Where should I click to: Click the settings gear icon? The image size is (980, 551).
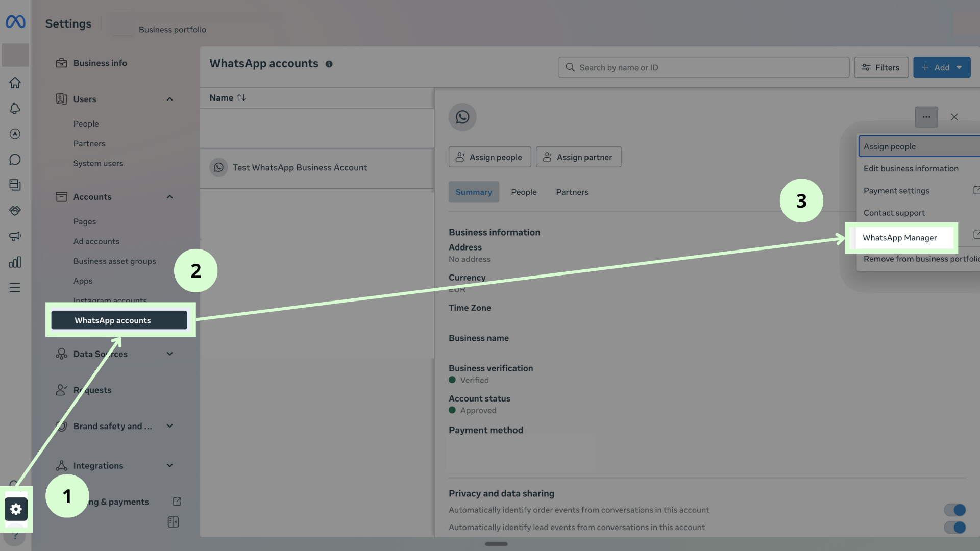16,509
